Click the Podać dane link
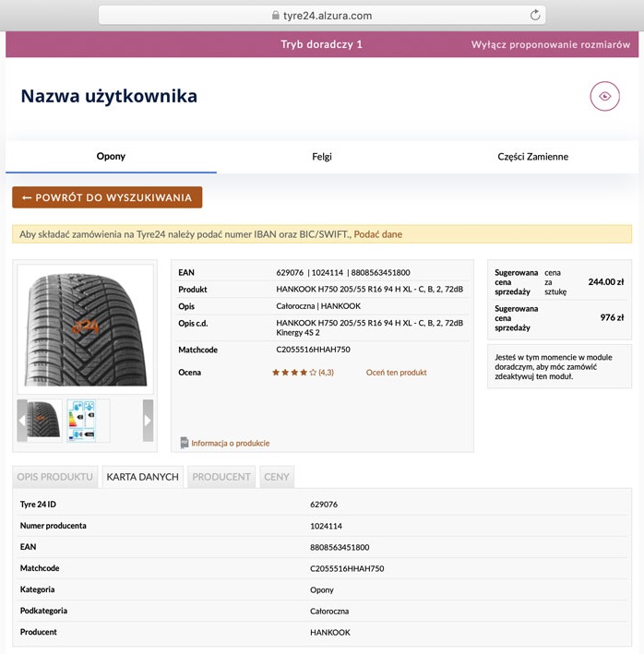Viewport: 644px width, 654px height. [x=378, y=234]
